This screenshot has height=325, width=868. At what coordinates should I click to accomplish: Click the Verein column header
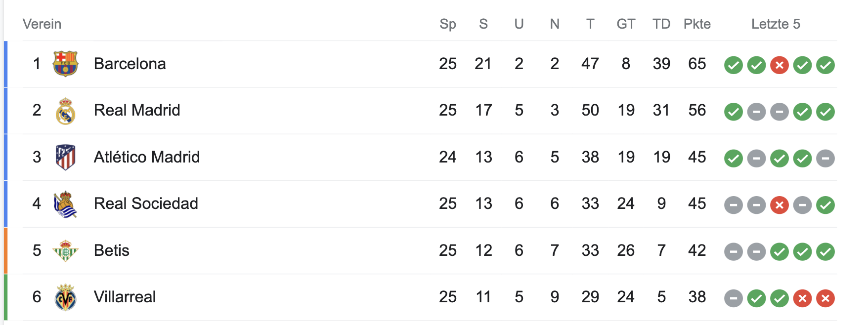coord(42,24)
